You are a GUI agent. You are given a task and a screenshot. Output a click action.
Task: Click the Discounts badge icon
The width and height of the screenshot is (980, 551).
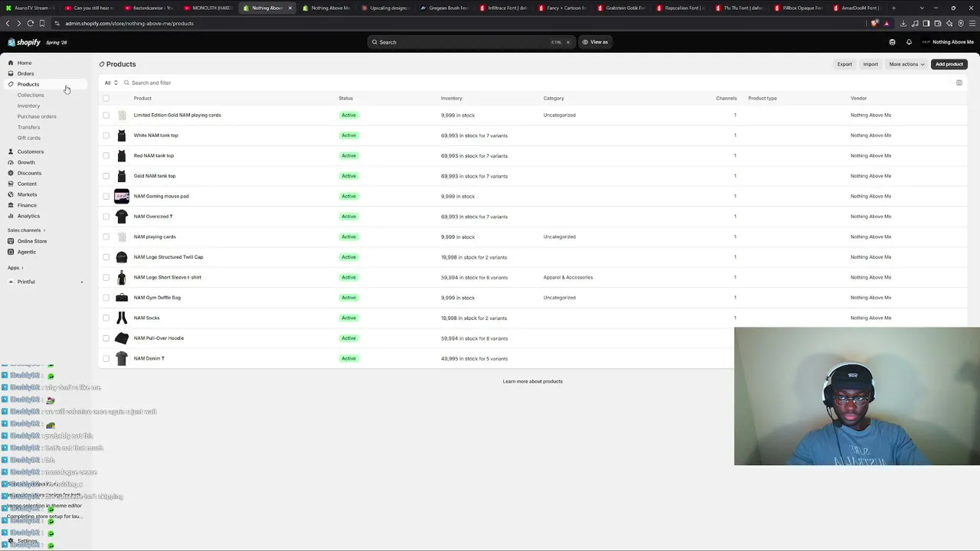pyautogui.click(x=11, y=173)
